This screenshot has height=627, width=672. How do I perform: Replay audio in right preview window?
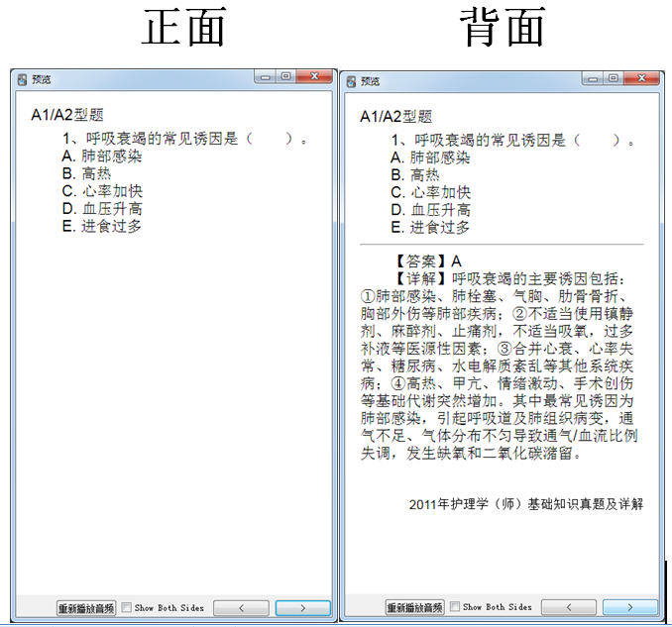[x=415, y=607]
